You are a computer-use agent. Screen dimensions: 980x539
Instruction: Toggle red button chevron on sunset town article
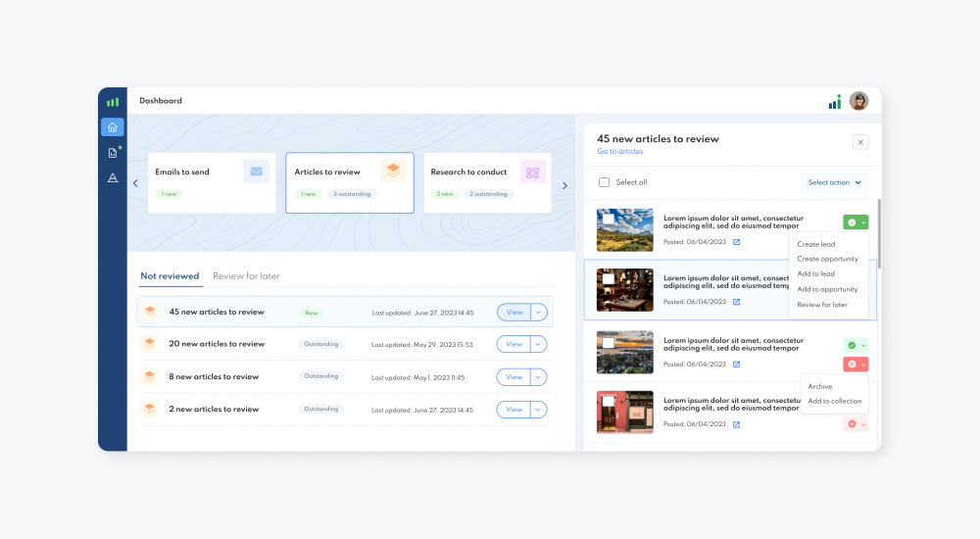click(x=863, y=365)
